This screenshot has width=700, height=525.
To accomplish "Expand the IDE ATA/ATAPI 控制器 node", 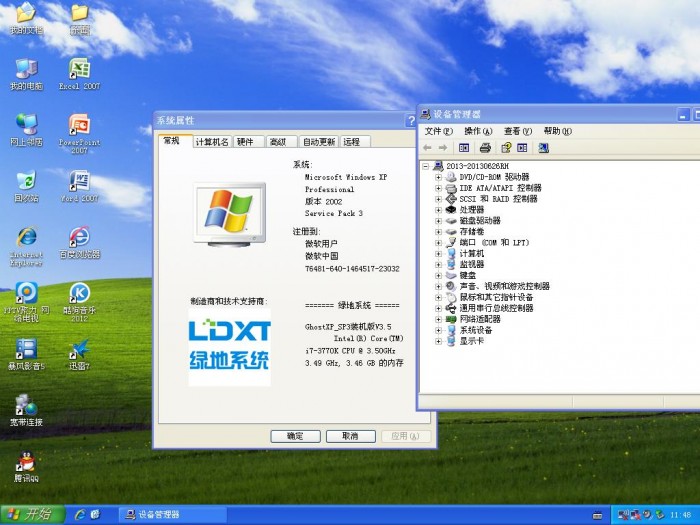I will [438, 188].
